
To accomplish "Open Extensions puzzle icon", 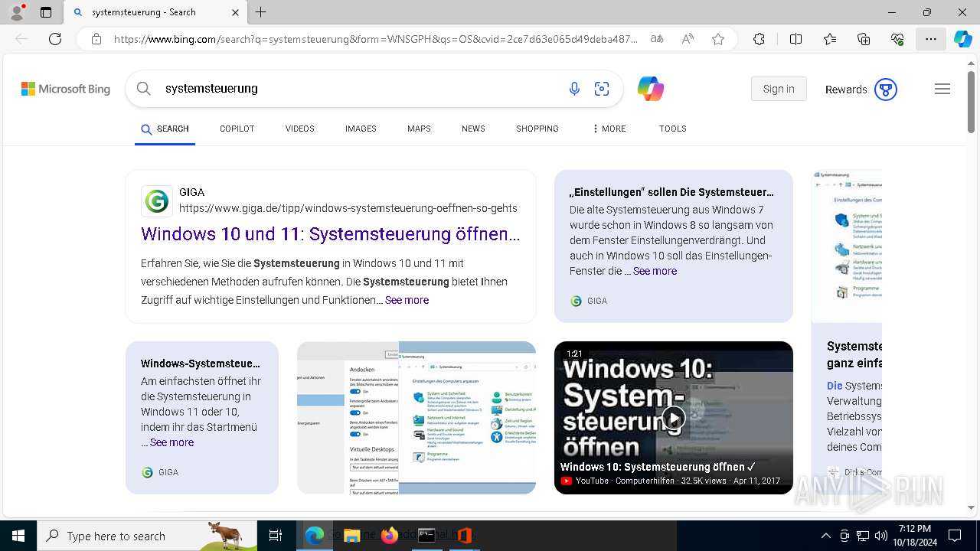I will click(x=759, y=39).
